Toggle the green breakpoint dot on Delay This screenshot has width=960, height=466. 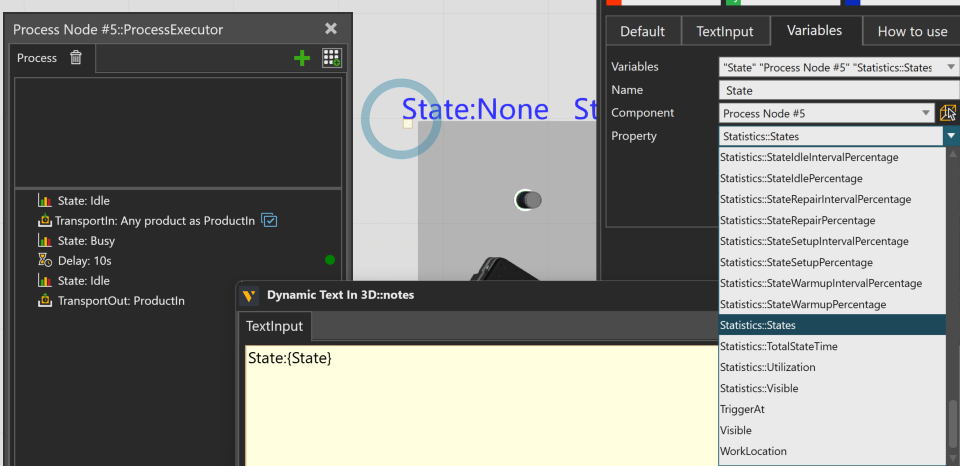(x=330, y=260)
